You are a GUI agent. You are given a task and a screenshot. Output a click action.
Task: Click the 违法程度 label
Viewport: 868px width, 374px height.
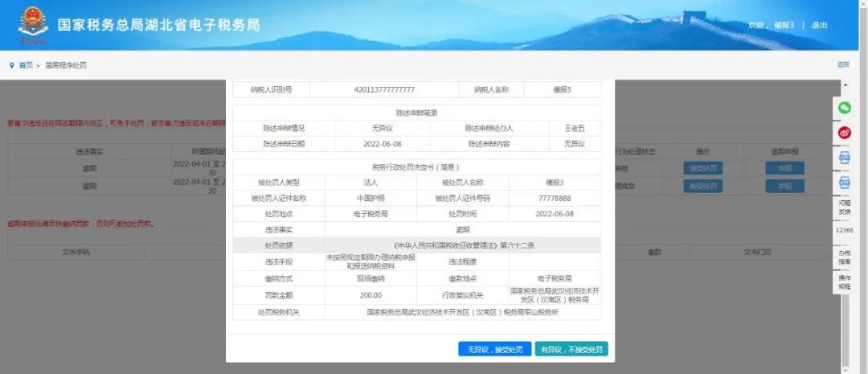click(462, 261)
